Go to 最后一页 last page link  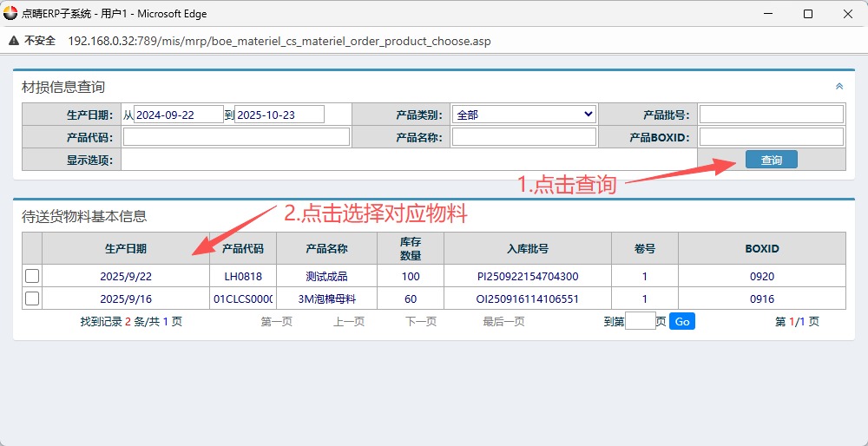point(503,321)
